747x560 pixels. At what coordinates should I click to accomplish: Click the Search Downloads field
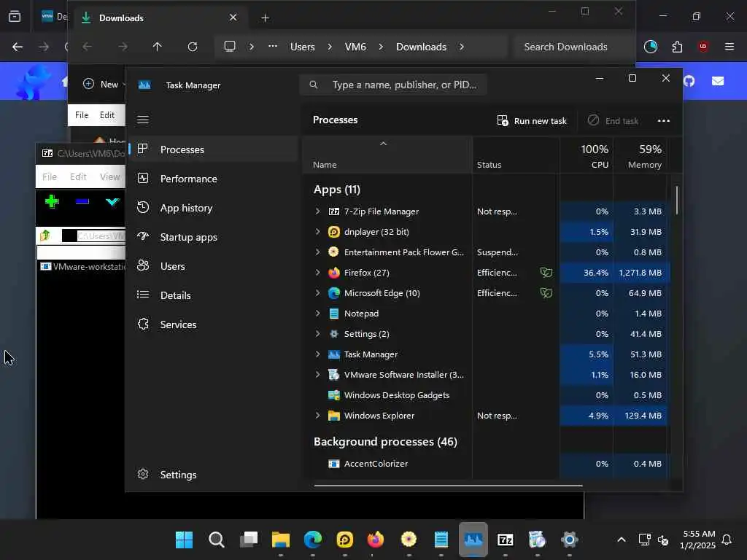pyautogui.click(x=573, y=47)
